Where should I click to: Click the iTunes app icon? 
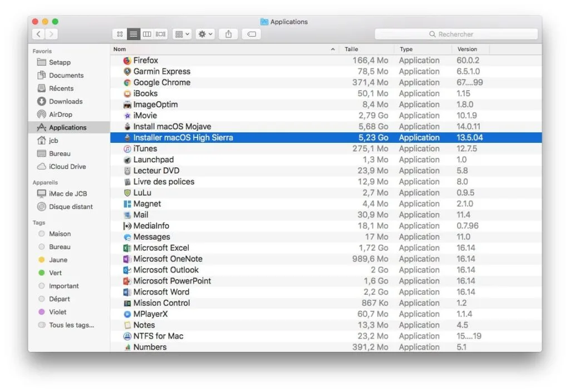point(127,149)
